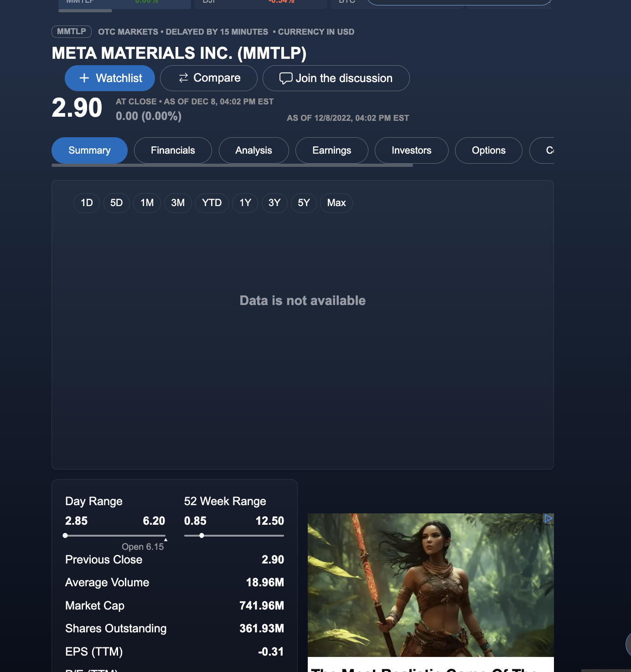This screenshot has width=631, height=672.
Task: Show Max chart history
Action: point(336,203)
